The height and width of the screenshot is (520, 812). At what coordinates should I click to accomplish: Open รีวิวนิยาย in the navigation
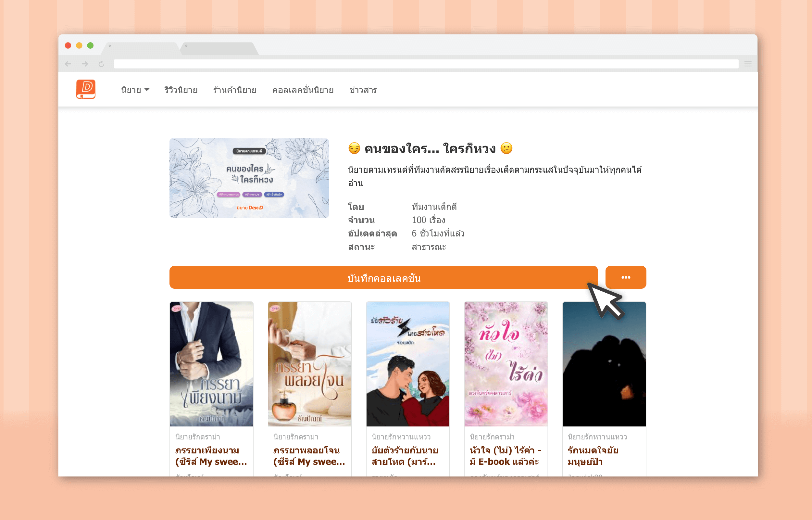[x=181, y=90]
